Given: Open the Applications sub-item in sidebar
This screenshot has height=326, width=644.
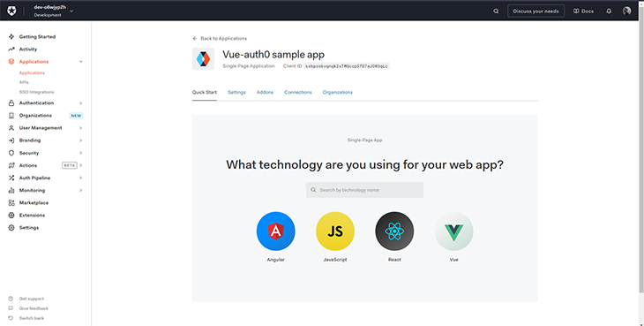Looking at the screenshot, I should pos(32,72).
